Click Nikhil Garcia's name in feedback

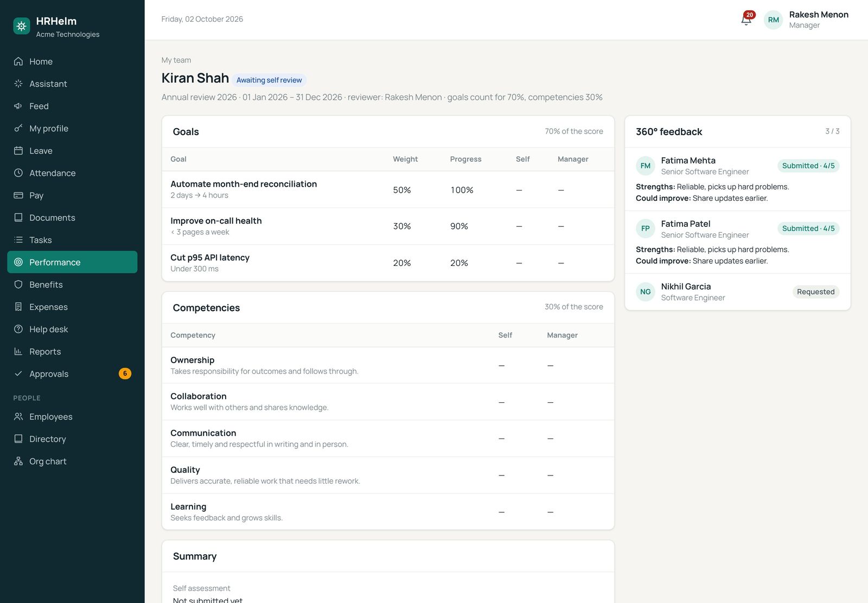tap(686, 287)
